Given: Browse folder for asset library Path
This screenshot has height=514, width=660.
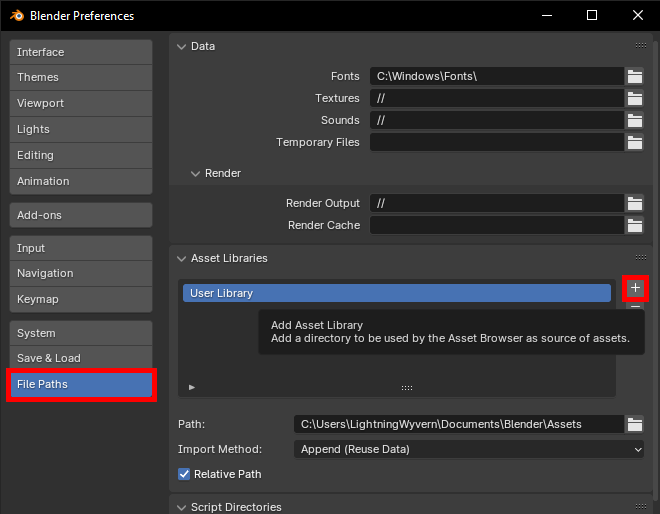Looking at the screenshot, I should tap(634, 424).
